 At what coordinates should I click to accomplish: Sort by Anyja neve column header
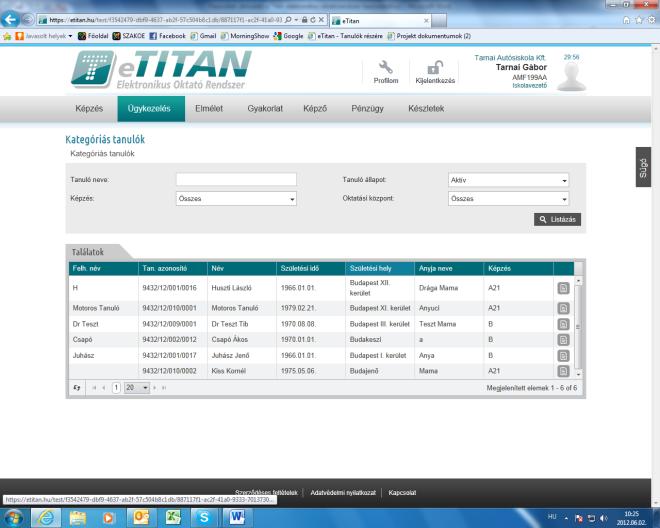[449, 268]
